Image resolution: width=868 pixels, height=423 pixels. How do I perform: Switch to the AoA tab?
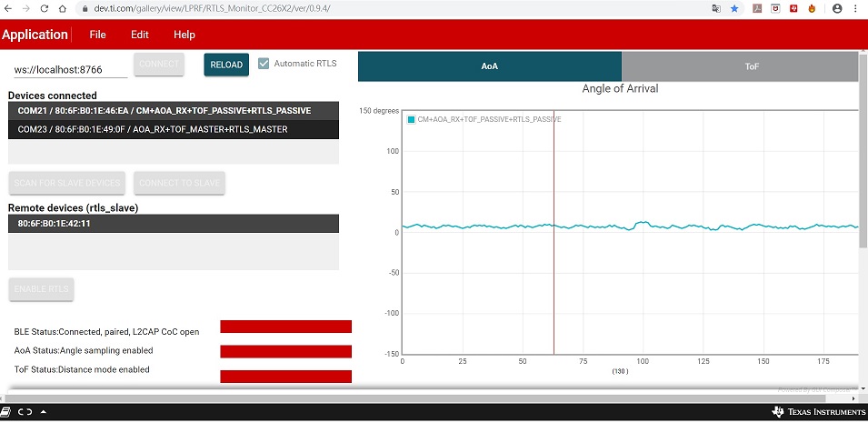tap(490, 66)
